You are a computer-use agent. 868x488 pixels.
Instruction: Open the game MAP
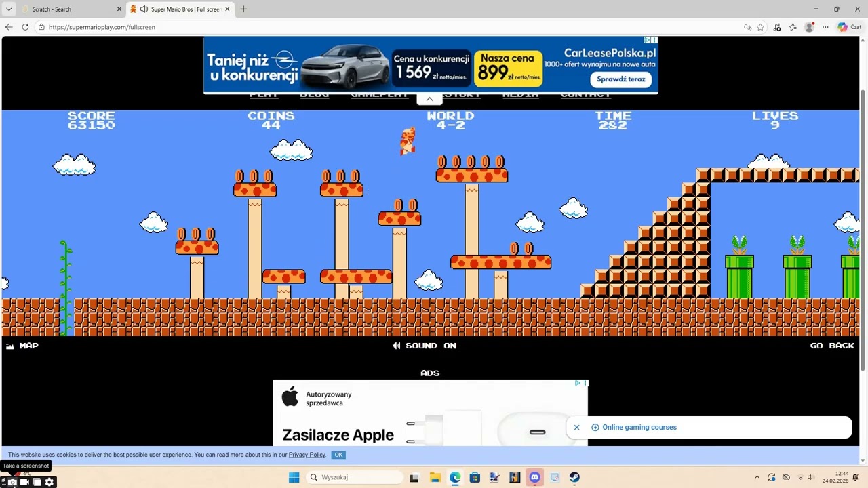click(22, 346)
